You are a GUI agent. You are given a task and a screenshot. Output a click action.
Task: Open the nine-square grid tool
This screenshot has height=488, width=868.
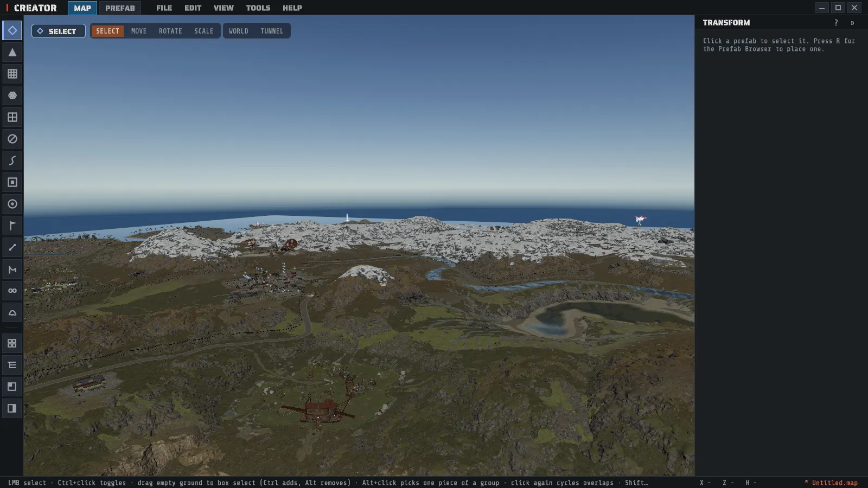(x=12, y=74)
